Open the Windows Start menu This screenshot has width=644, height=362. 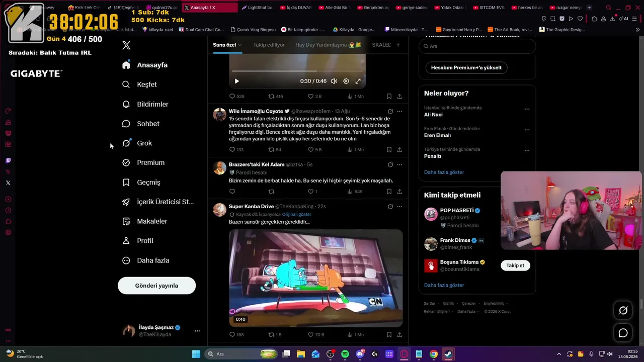(x=196, y=354)
